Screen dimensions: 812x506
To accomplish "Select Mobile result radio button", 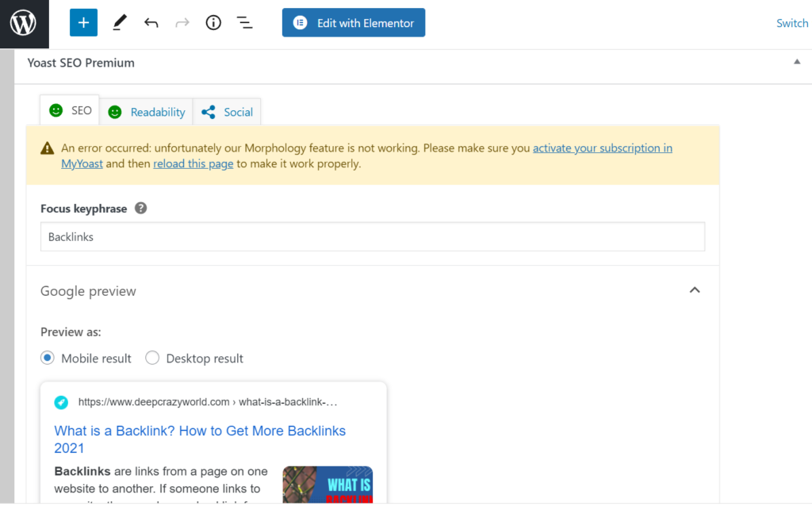I will 48,358.
